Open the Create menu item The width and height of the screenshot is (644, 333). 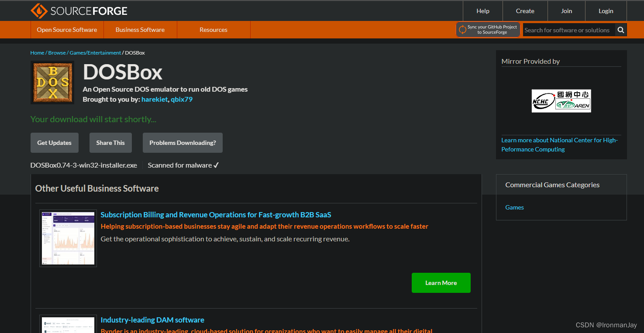(525, 11)
